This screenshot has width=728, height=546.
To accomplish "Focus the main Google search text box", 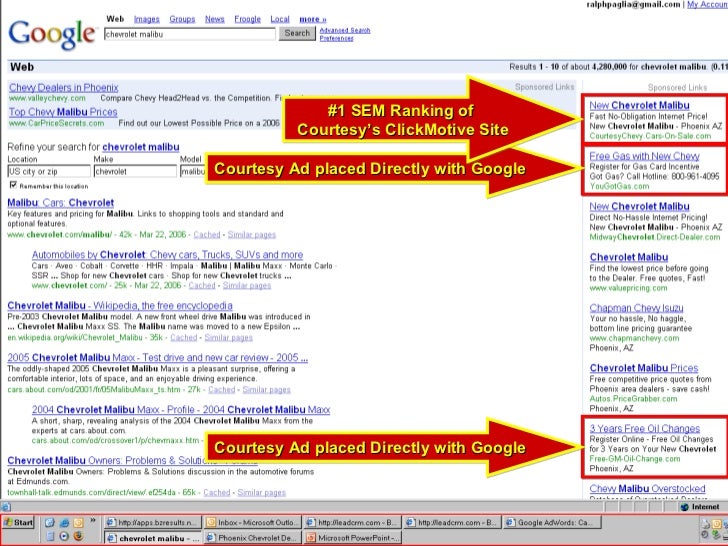I will click(190, 33).
